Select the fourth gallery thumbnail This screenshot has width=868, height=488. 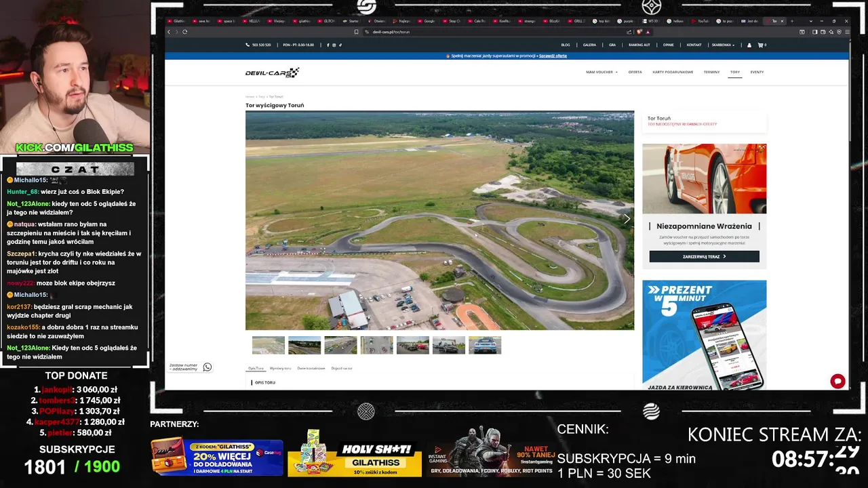(x=376, y=345)
